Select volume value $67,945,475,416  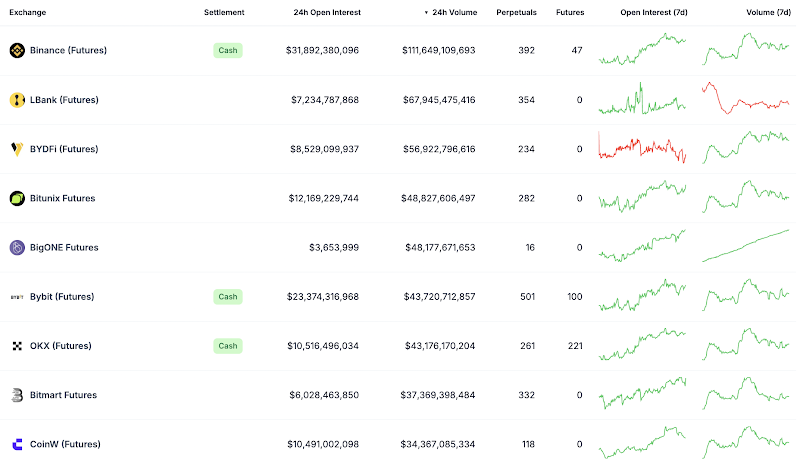pos(439,100)
